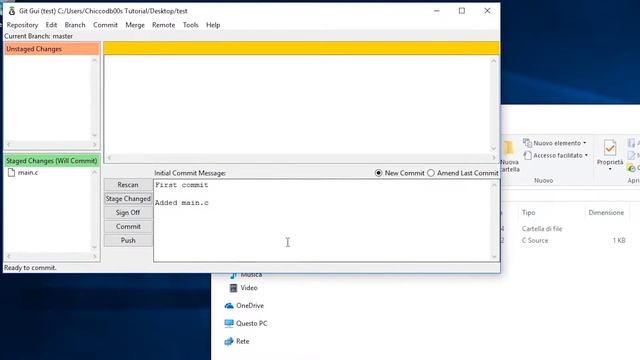
Task: Click inside the commit message text box
Action: point(322,220)
